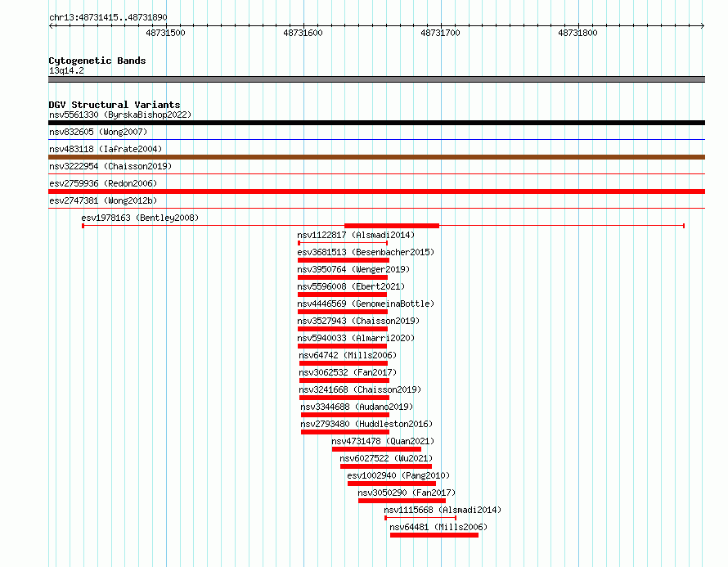Click the red nsv4446569 variant bar
This screenshot has width=728, height=567.
[343, 312]
